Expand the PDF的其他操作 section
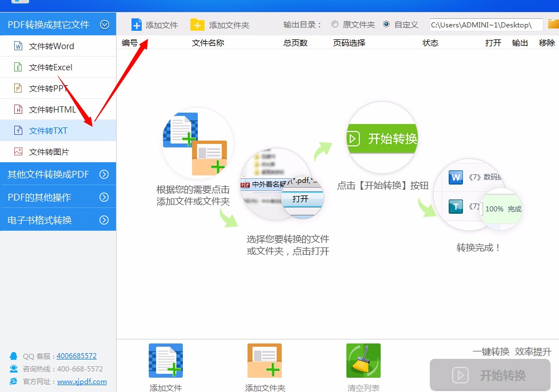The height and width of the screenshot is (392, 559). click(x=104, y=197)
